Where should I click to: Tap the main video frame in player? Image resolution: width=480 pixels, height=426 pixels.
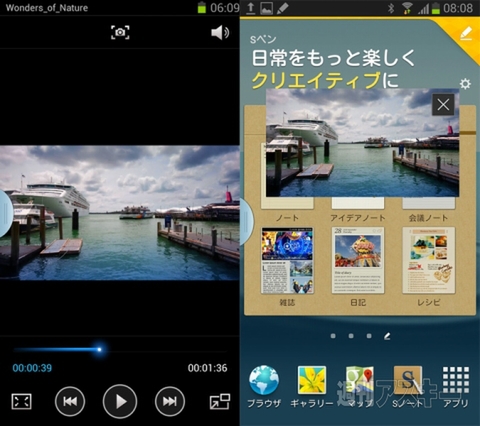coord(120,212)
